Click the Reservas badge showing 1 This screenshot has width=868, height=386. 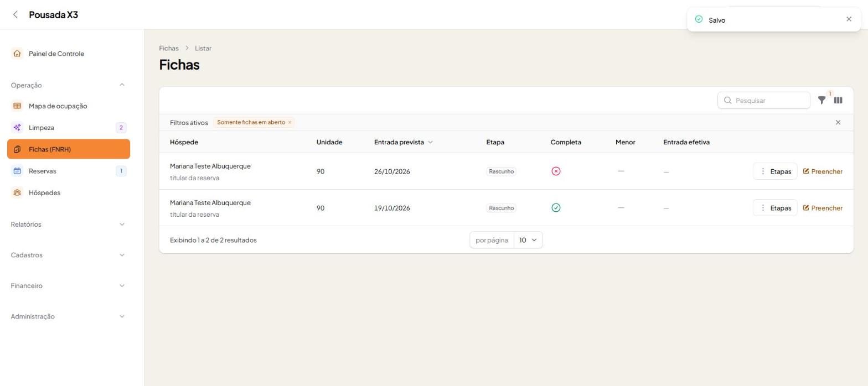pyautogui.click(x=121, y=171)
